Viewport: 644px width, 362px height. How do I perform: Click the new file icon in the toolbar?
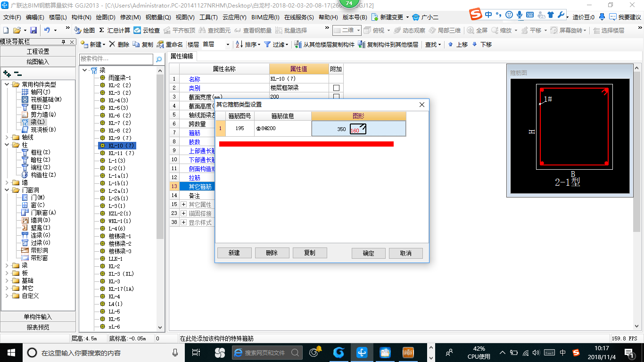(x=5, y=30)
